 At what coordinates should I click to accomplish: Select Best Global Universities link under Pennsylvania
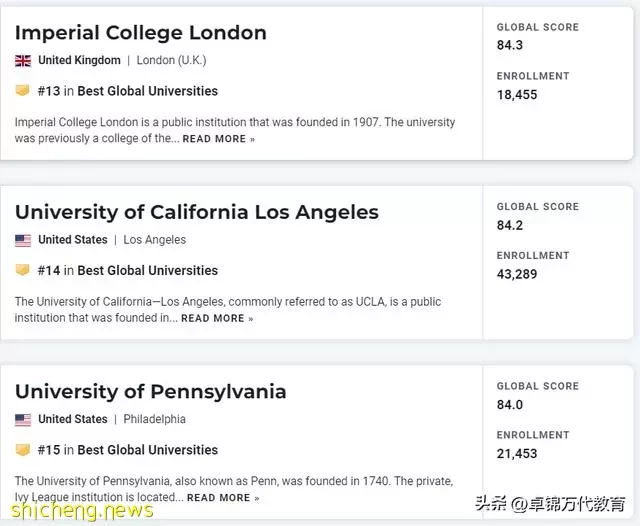click(x=148, y=450)
